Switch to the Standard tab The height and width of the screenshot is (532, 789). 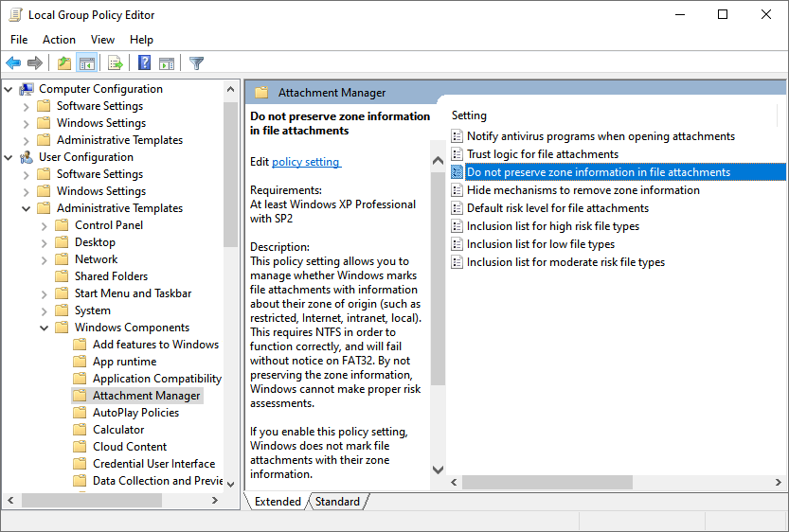click(x=337, y=502)
